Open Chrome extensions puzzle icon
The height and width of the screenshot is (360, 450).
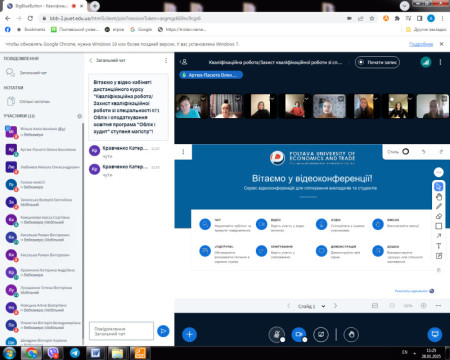397,18
